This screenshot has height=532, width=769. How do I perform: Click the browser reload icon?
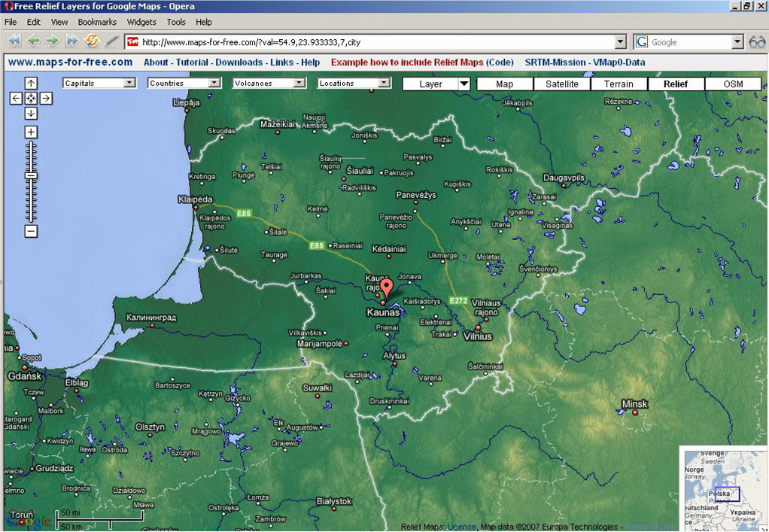pyautogui.click(x=92, y=41)
